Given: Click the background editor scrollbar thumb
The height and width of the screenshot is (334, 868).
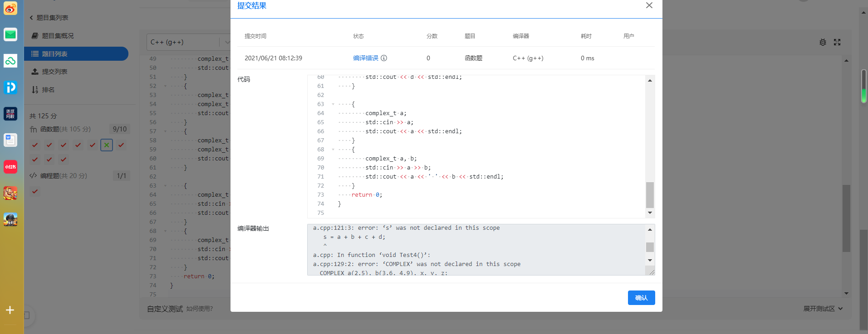Looking at the screenshot, I should [x=846, y=218].
